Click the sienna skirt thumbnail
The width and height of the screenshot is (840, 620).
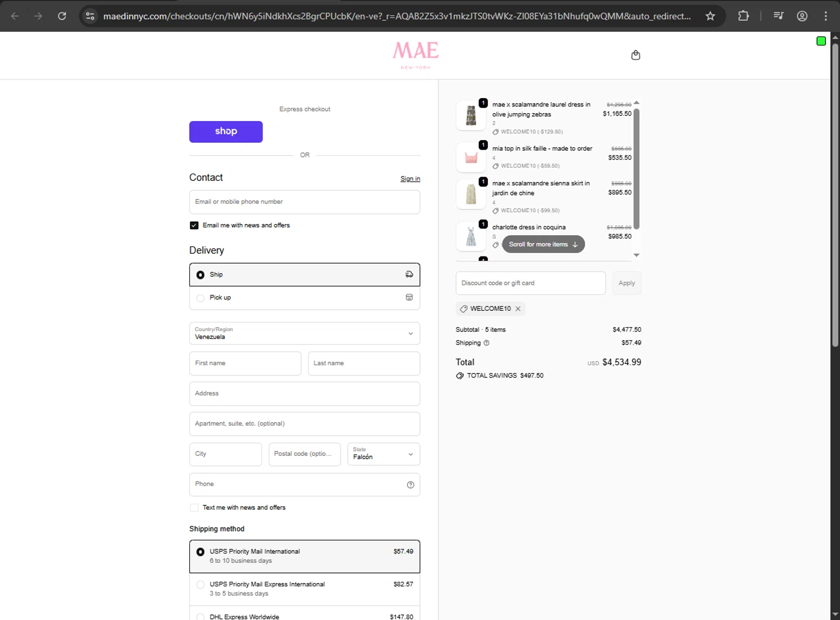coord(471,194)
